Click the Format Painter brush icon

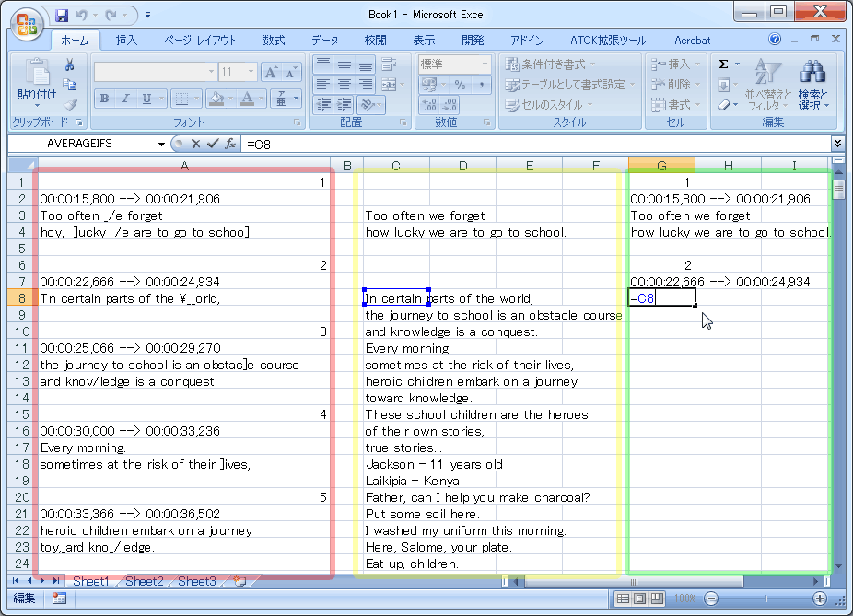pos(70,104)
